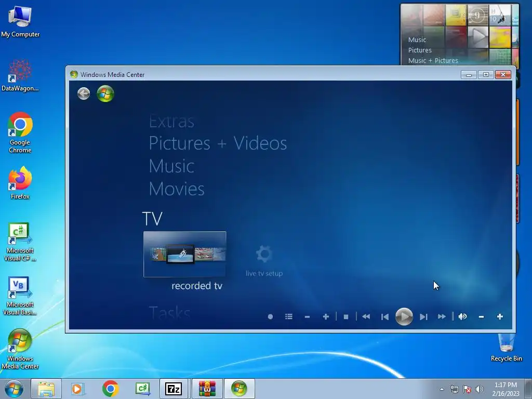Click the recorded tv label
The width and height of the screenshot is (532, 399).
click(x=197, y=286)
